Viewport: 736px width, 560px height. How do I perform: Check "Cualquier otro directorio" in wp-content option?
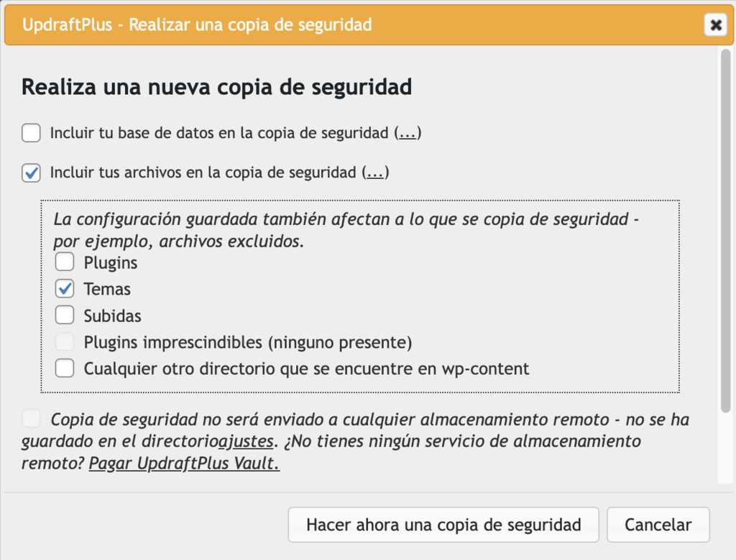coord(64,368)
